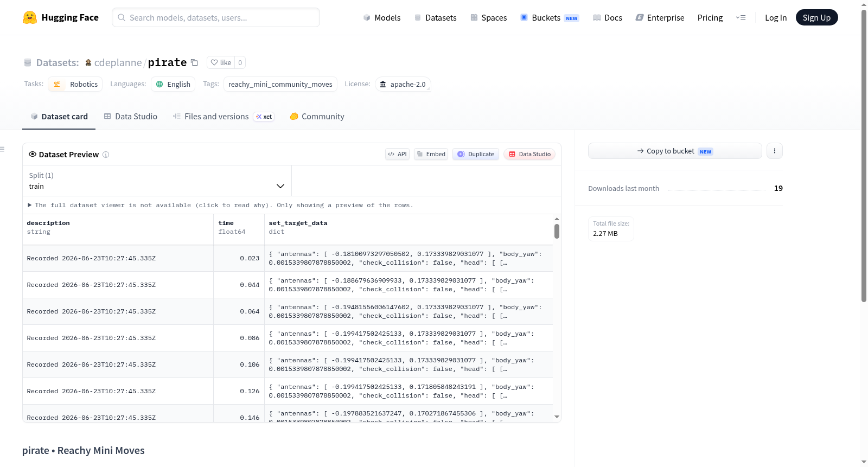This screenshot has height=467, width=868.
Task: Click the time cell 0.126
Action: coord(239,391)
